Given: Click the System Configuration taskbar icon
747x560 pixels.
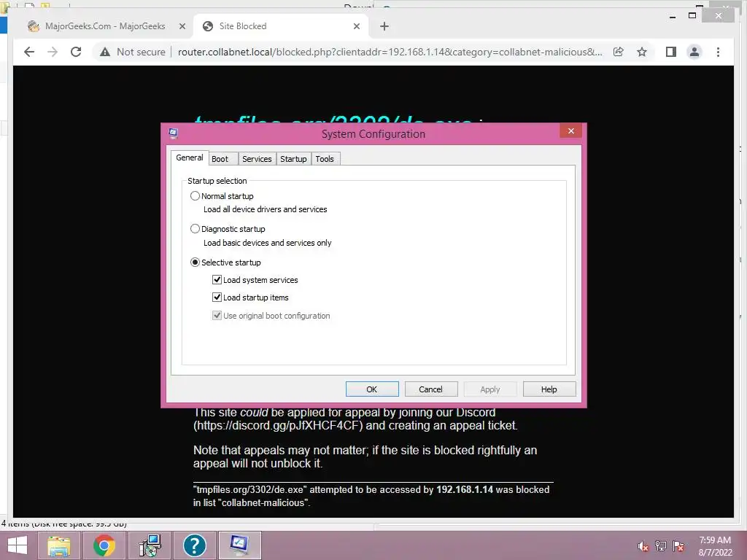Looking at the screenshot, I should pos(239,545).
